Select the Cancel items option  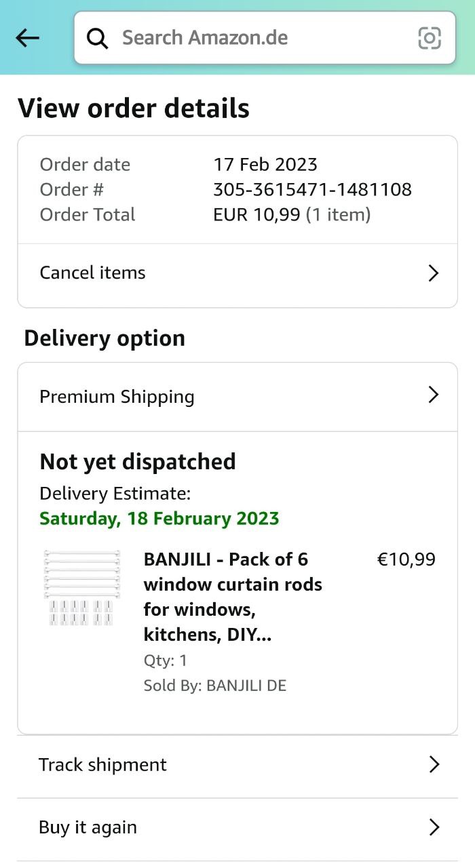coord(93,273)
